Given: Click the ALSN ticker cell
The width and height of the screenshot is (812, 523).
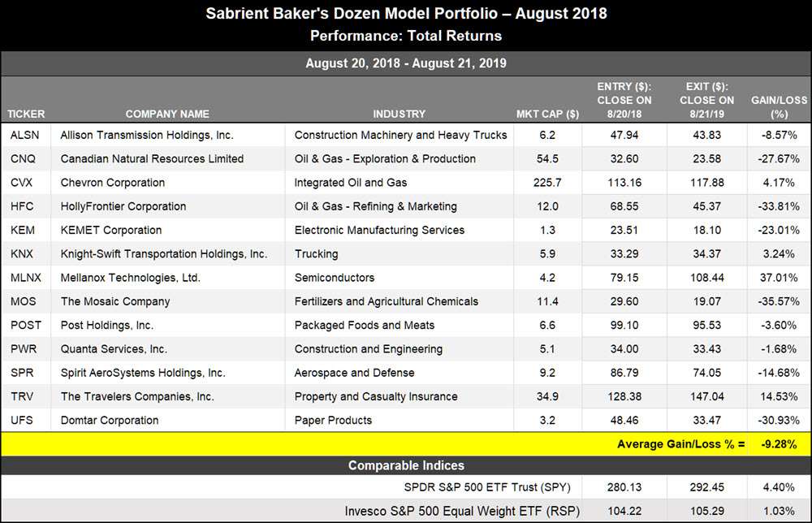Looking at the screenshot, I should [25, 135].
